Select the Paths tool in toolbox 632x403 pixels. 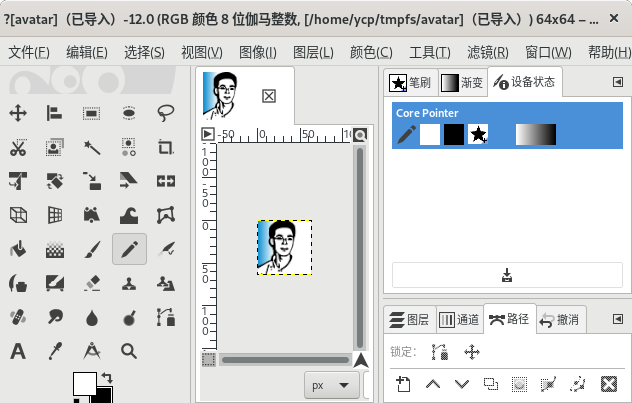pos(166,317)
